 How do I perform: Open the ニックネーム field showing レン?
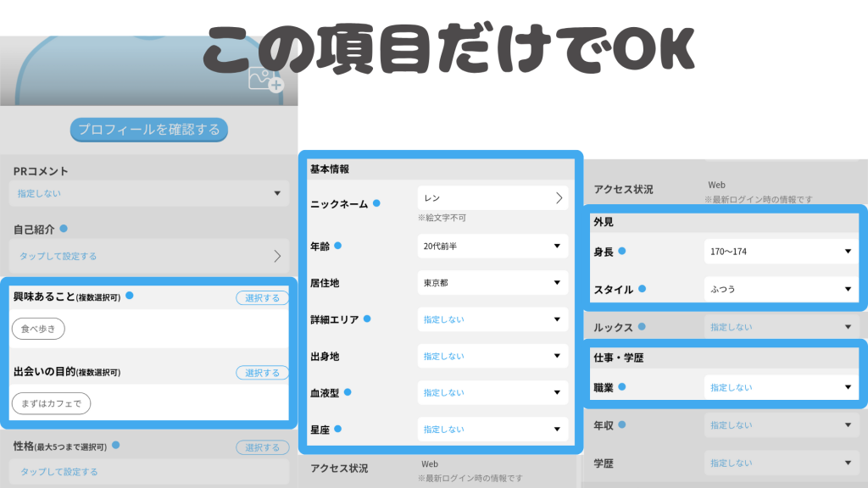(x=492, y=198)
